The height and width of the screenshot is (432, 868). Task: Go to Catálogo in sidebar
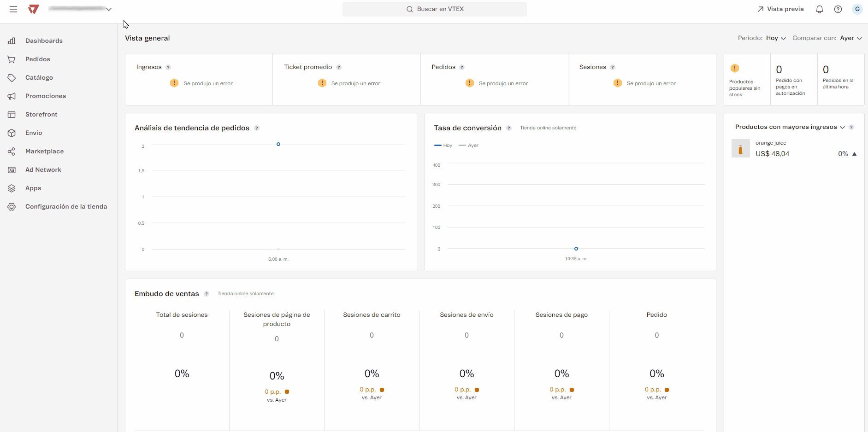39,78
